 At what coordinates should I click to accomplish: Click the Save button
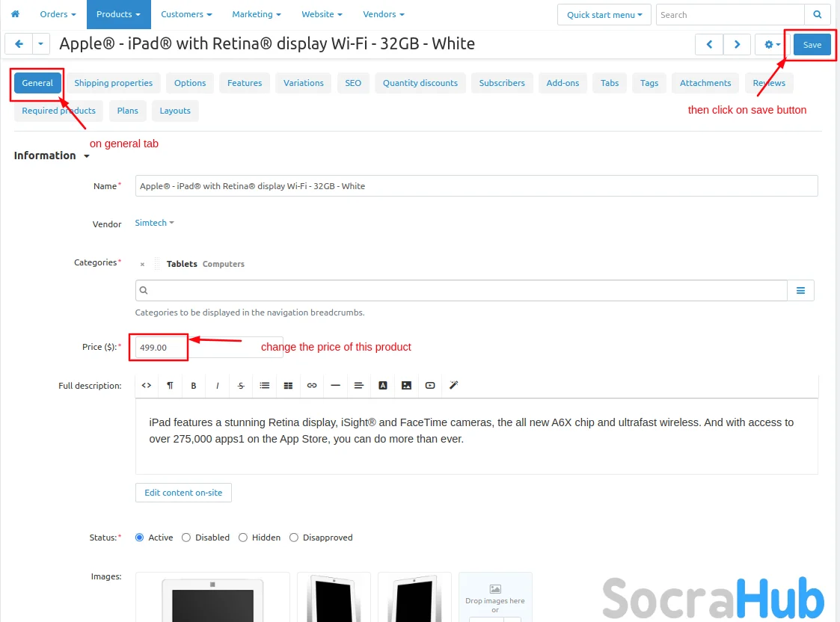coord(812,45)
